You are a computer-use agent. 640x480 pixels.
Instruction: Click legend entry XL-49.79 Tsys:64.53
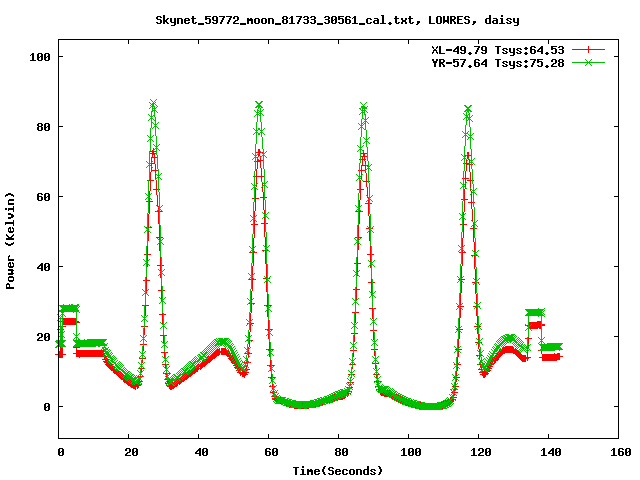[x=498, y=50]
